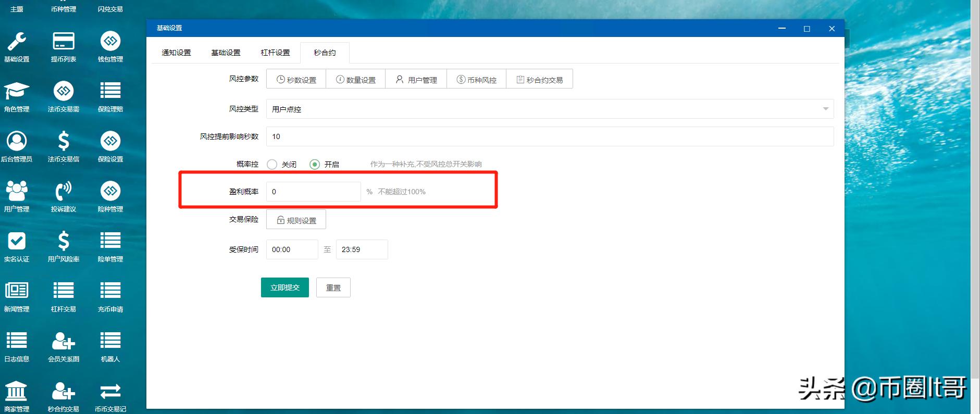The height and width of the screenshot is (414, 980).
Task: Click the 受保时间 end time 23:59 field
Action: 362,249
